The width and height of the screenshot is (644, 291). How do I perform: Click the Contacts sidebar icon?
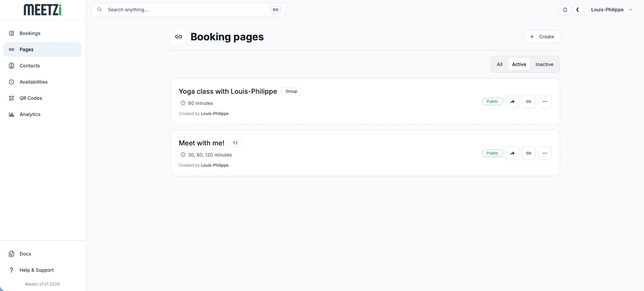[x=12, y=66]
